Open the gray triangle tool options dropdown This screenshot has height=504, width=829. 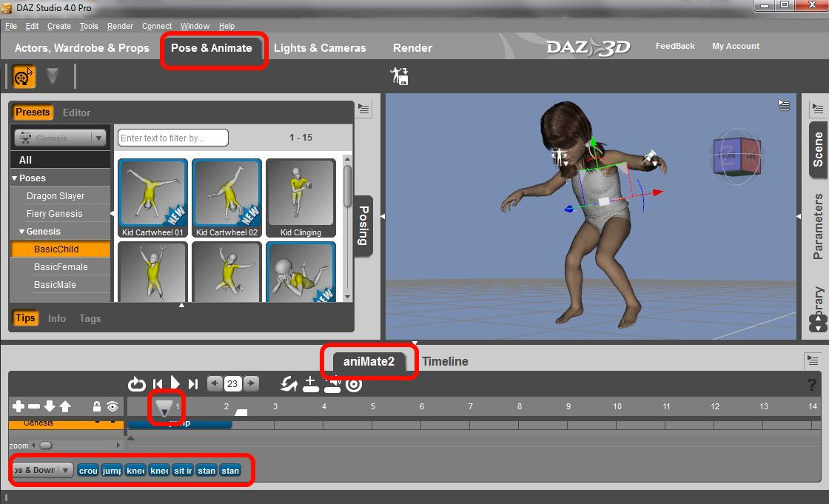[x=53, y=76]
